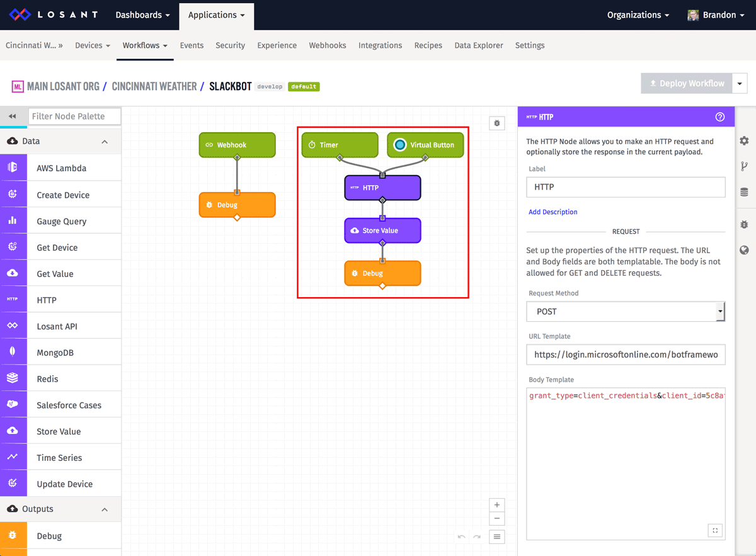Select the Webhook node on canvas
This screenshot has height=556, width=756.
pos(237,145)
